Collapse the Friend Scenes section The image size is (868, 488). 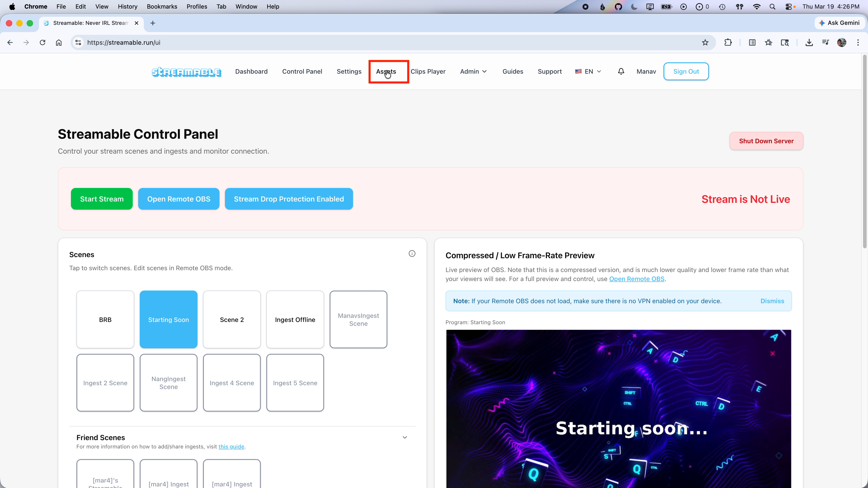click(405, 437)
